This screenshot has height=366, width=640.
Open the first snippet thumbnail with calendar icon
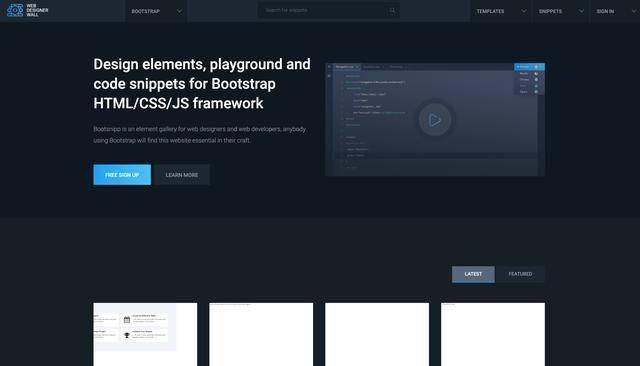[145, 334]
